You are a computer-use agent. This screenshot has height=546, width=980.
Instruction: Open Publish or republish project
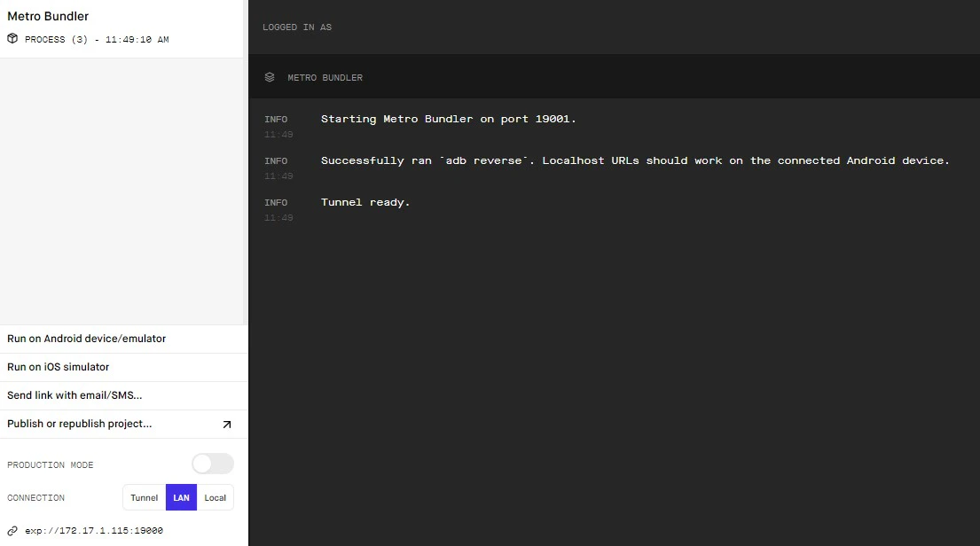point(124,425)
